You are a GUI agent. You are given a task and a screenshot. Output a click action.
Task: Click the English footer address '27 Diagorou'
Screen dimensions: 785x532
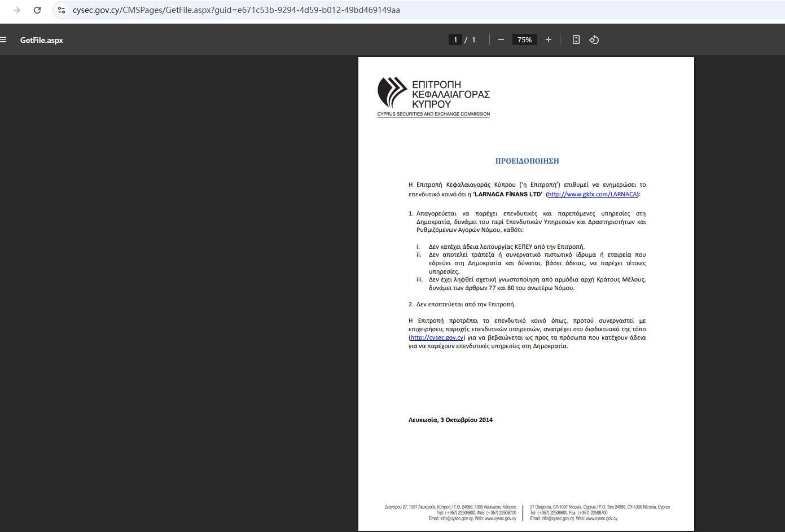pos(599,507)
